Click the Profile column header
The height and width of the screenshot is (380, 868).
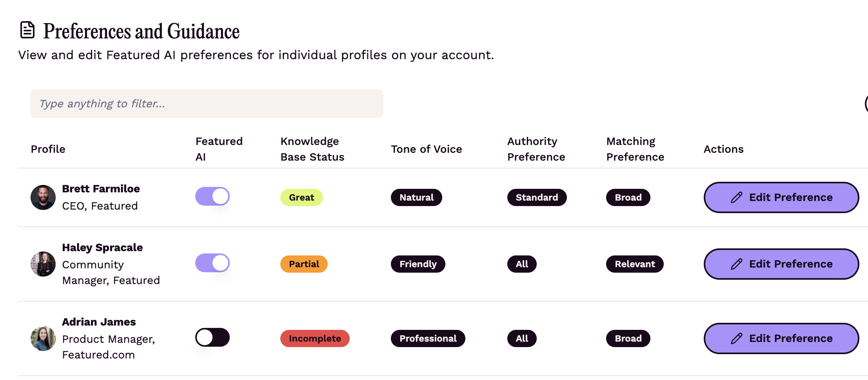point(48,149)
